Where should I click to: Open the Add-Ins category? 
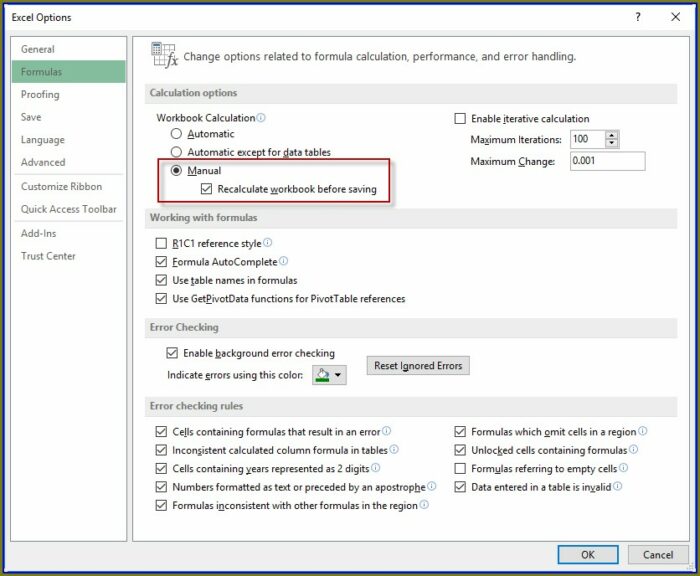point(69,233)
